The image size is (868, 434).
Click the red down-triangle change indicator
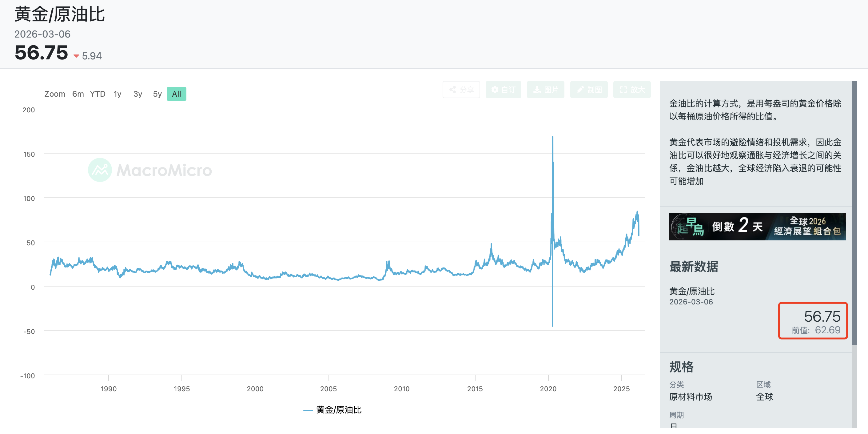[x=76, y=56]
